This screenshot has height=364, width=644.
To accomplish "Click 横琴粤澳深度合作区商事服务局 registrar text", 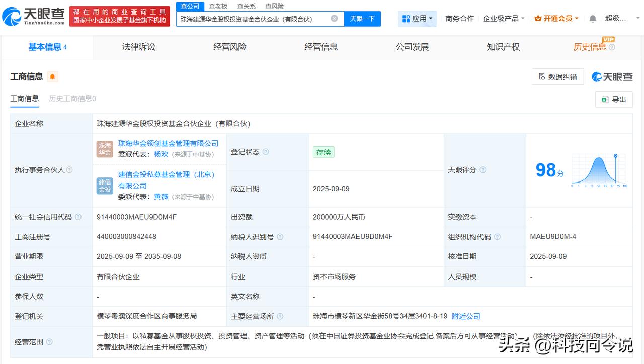I will click(146, 316).
